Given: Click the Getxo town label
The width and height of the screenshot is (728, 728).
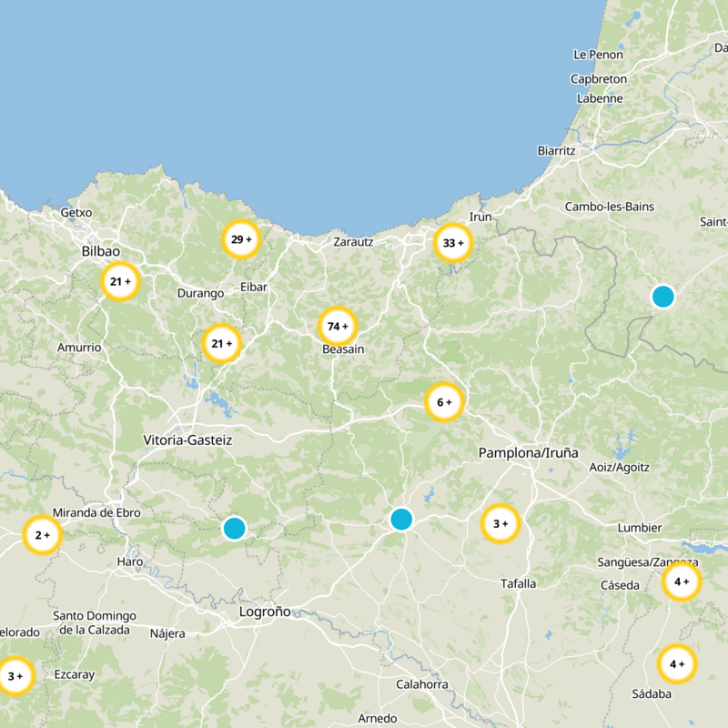Looking at the screenshot, I should [x=76, y=213].
